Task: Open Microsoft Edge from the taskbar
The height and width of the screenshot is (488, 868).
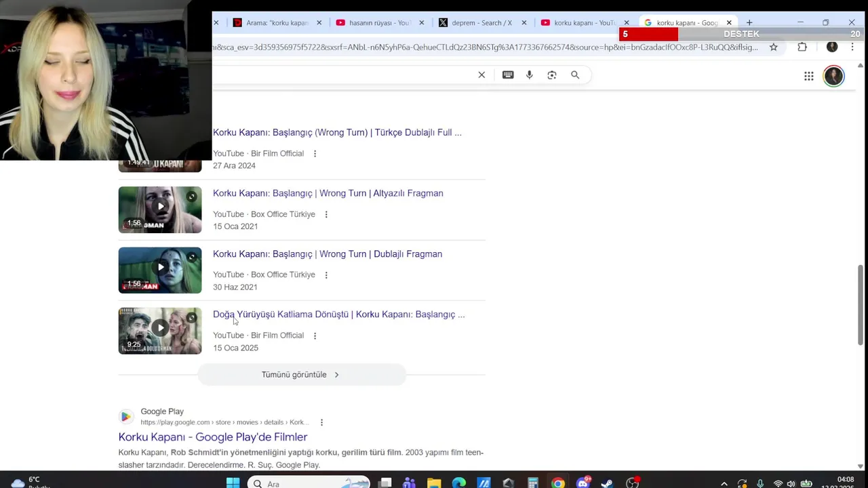Action: [x=459, y=483]
